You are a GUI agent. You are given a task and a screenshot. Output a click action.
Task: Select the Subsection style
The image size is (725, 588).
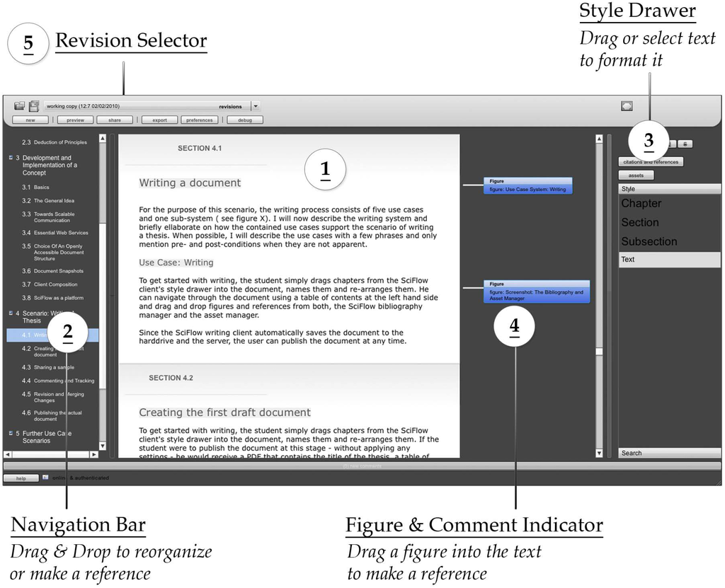coord(649,241)
